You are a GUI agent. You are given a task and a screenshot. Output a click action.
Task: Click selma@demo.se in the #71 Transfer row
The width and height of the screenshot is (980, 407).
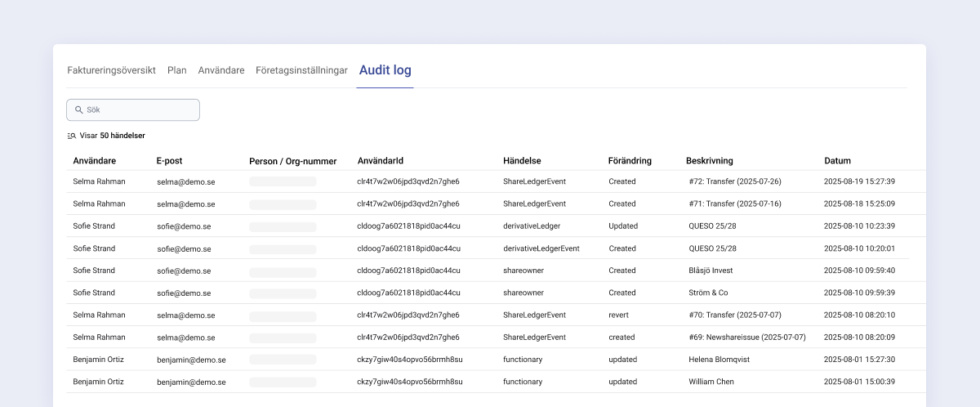pyautogui.click(x=186, y=203)
